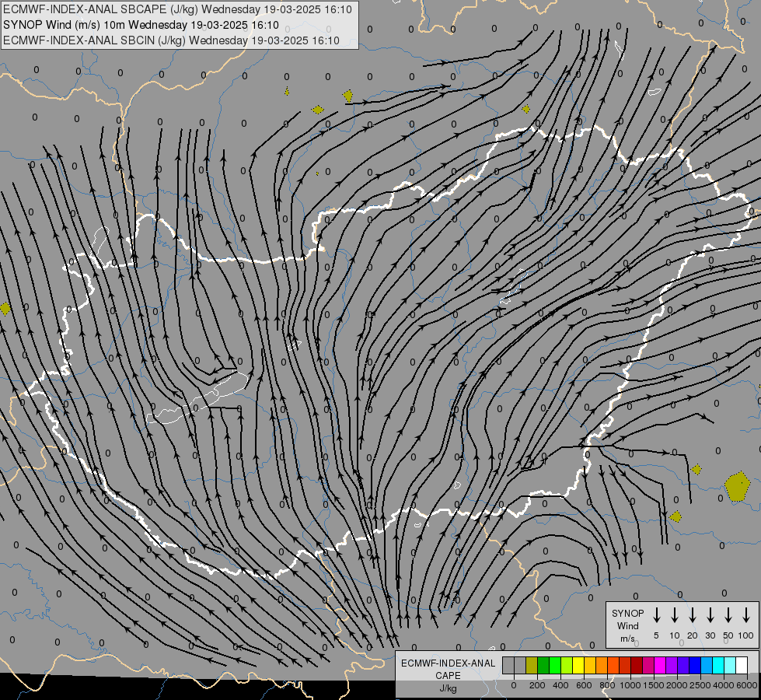
Task: Click the CAPE label in the color legend
Action: (x=448, y=676)
